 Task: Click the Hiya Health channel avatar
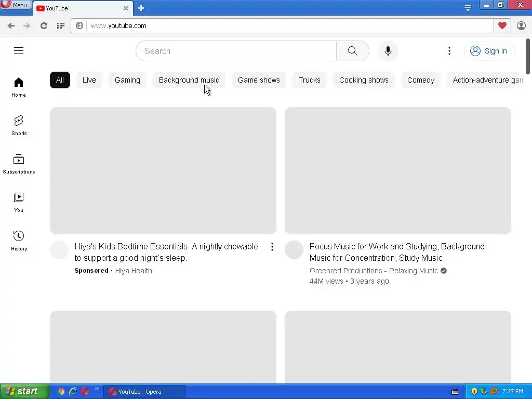(59, 250)
